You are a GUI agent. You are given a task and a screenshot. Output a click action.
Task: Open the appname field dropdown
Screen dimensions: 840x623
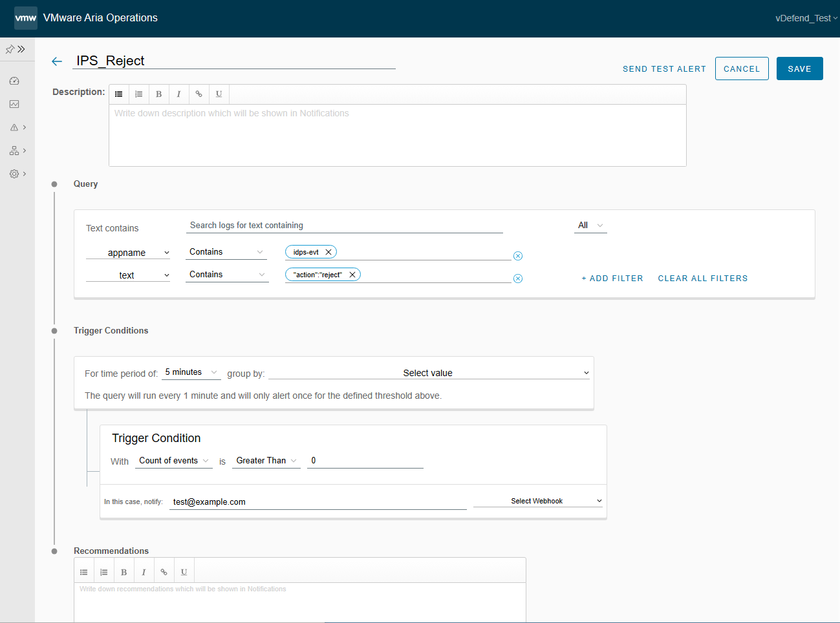click(128, 253)
